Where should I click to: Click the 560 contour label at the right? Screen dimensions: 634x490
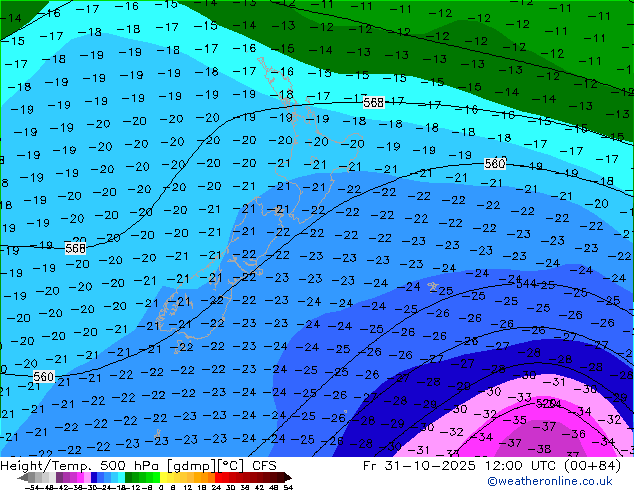point(495,164)
